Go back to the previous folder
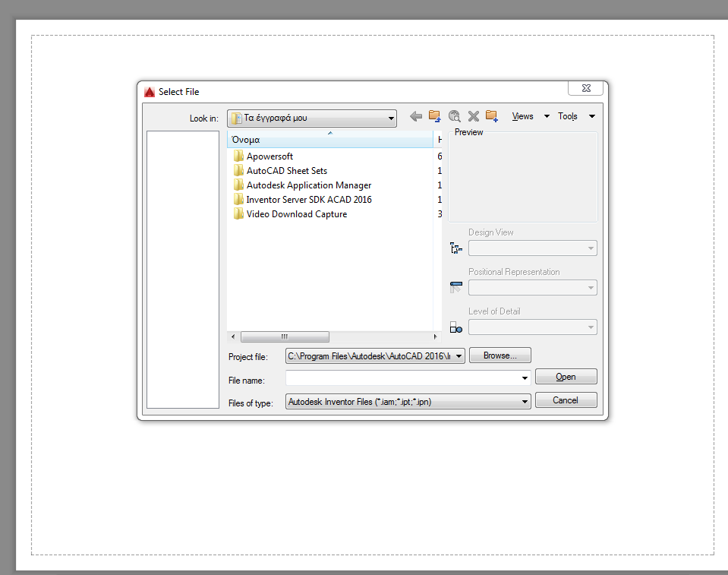The image size is (728, 575). [416, 116]
